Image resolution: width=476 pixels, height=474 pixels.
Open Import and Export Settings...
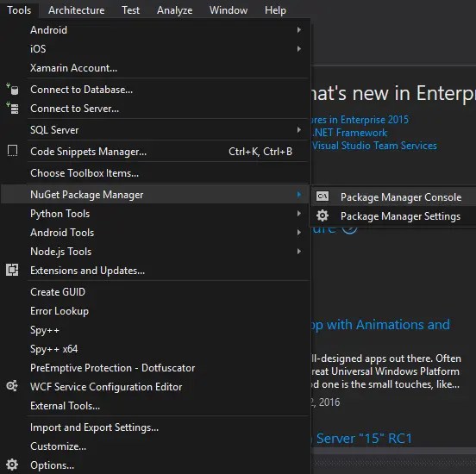click(x=155, y=427)
